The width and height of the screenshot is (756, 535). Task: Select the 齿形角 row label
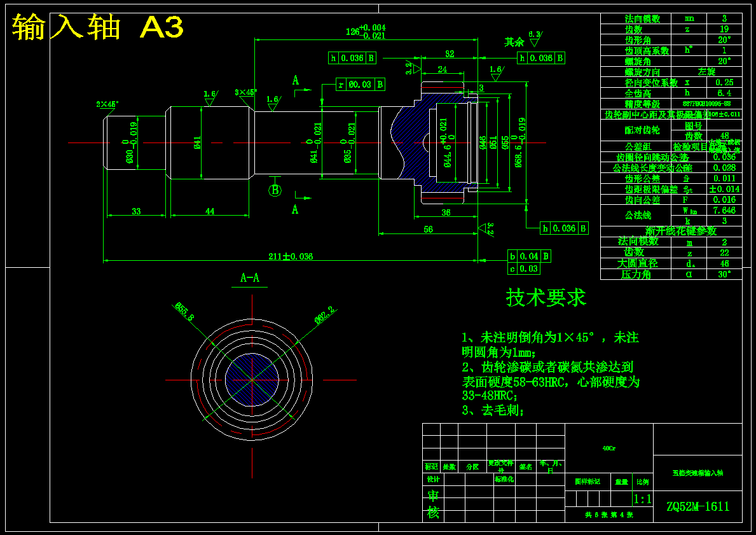coord(638,40)
